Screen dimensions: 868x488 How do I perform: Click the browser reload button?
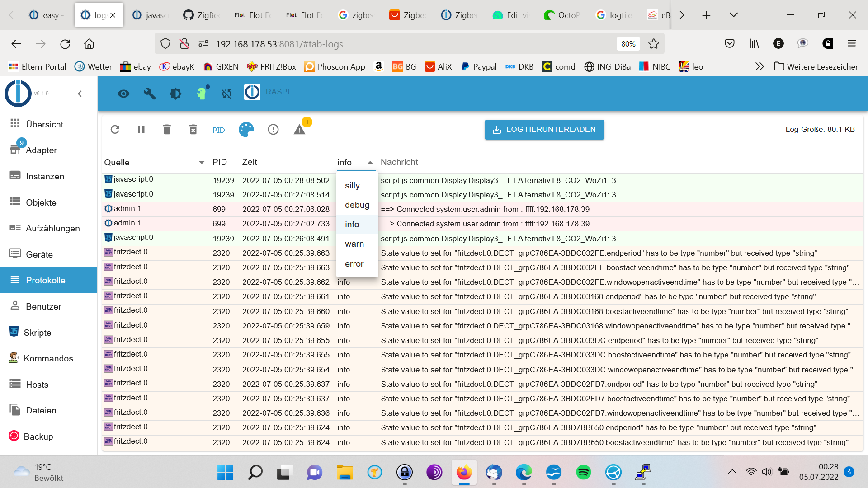point(65,44)
